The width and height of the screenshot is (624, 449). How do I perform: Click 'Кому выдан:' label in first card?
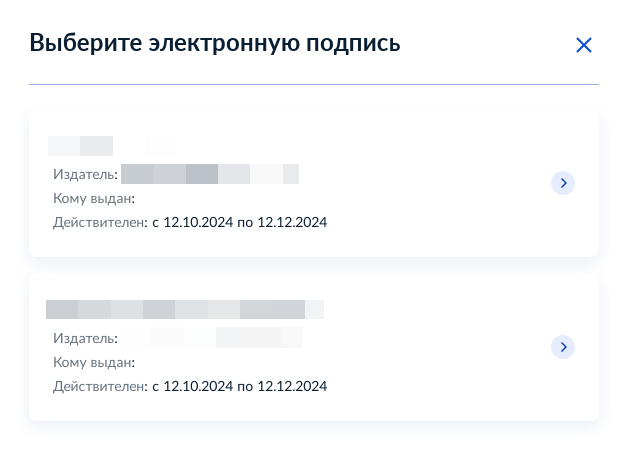click(94, 198)
